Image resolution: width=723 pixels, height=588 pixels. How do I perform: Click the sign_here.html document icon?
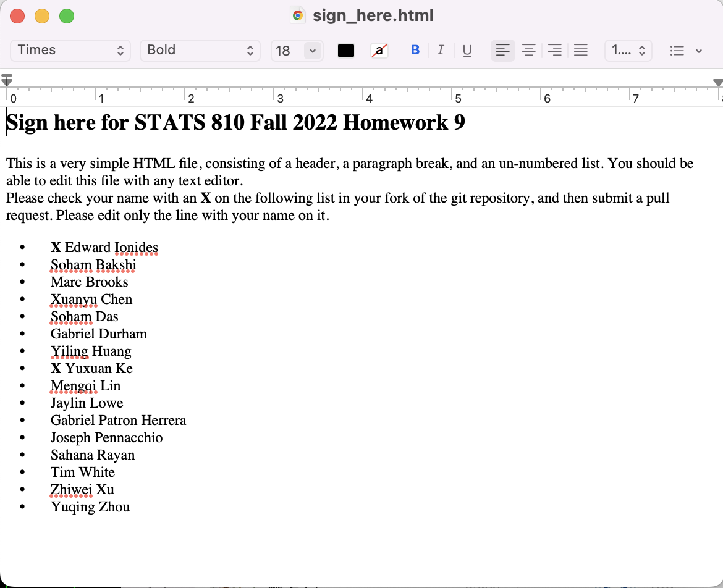tap(298, 15)
